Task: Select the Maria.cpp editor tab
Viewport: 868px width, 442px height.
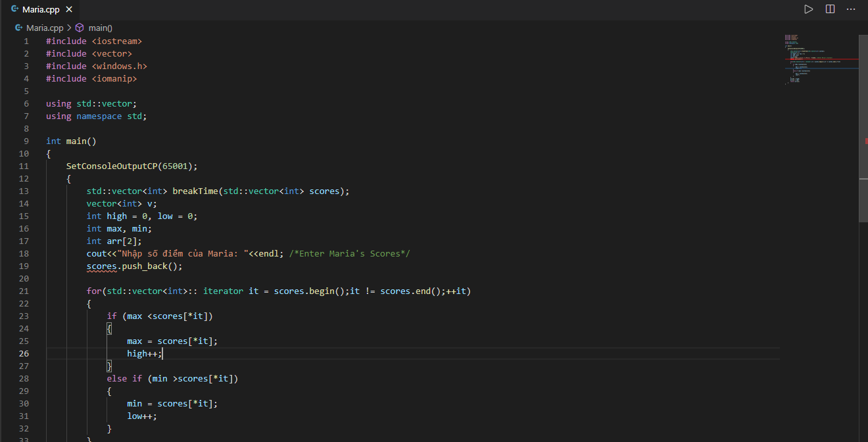Action: [41, 9]
